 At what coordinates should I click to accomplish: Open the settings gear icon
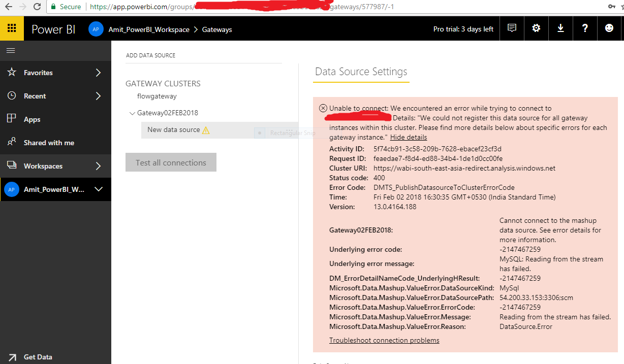pyautogui.click(x=536, y=28)
